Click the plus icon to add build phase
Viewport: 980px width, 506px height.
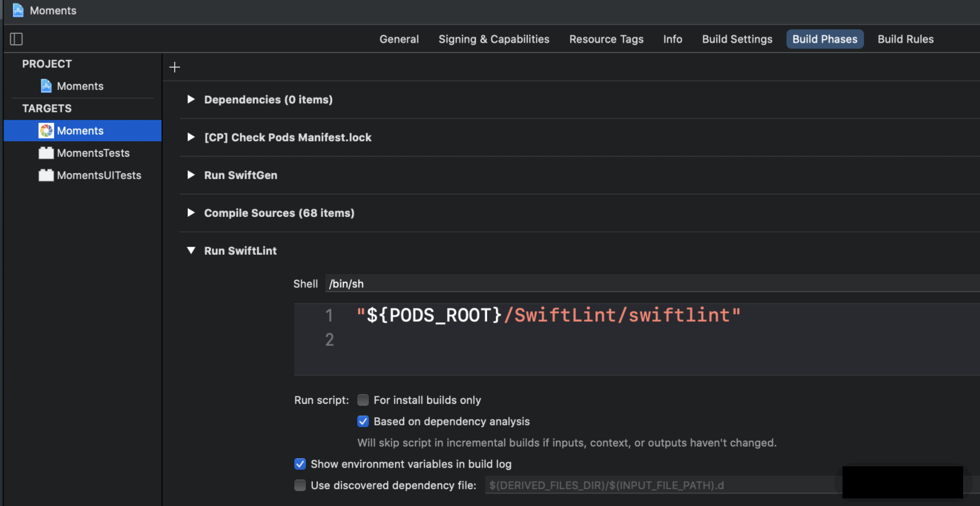point(175,67)
